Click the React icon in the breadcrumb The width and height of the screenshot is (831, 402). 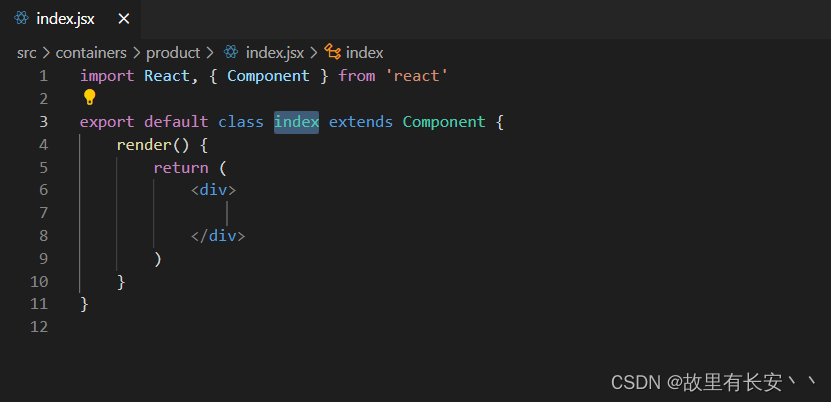(231, 52)
